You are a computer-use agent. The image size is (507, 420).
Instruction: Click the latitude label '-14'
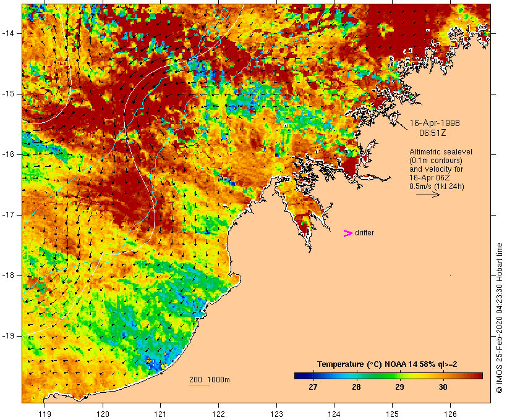pyautogui.click(x=8, y=33)
